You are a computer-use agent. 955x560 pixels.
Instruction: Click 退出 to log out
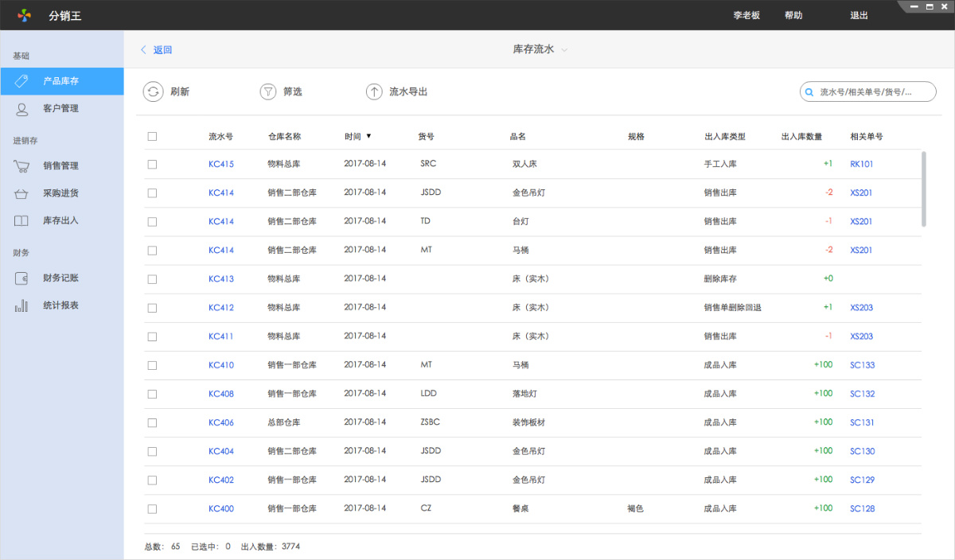[x=859, y=15]
